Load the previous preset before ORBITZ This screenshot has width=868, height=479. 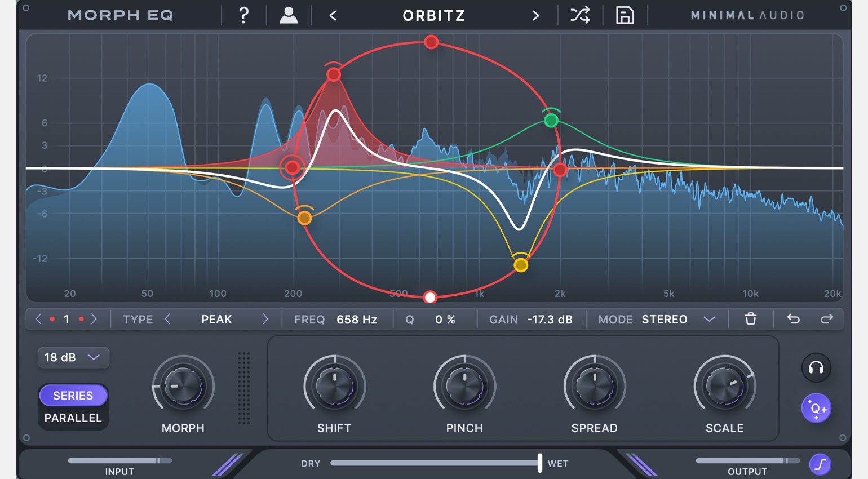333,16
